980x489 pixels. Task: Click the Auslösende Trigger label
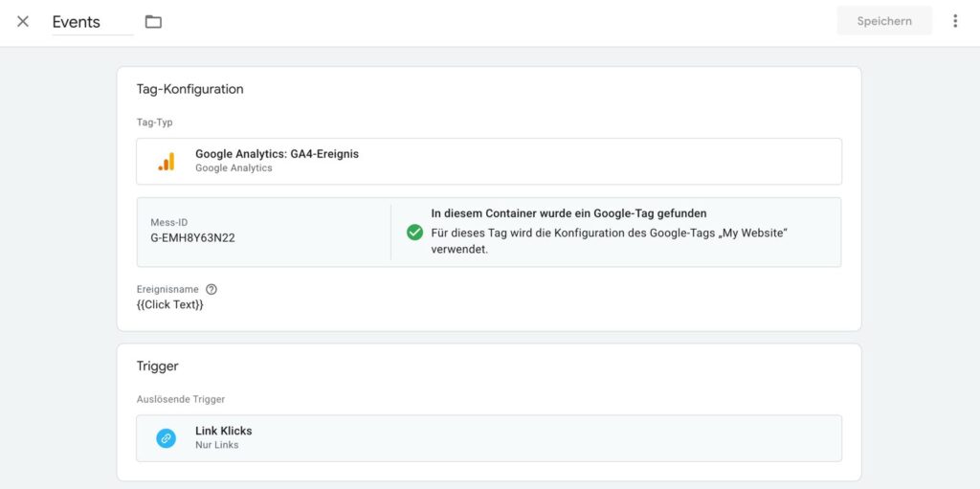[x=181, y=400]
